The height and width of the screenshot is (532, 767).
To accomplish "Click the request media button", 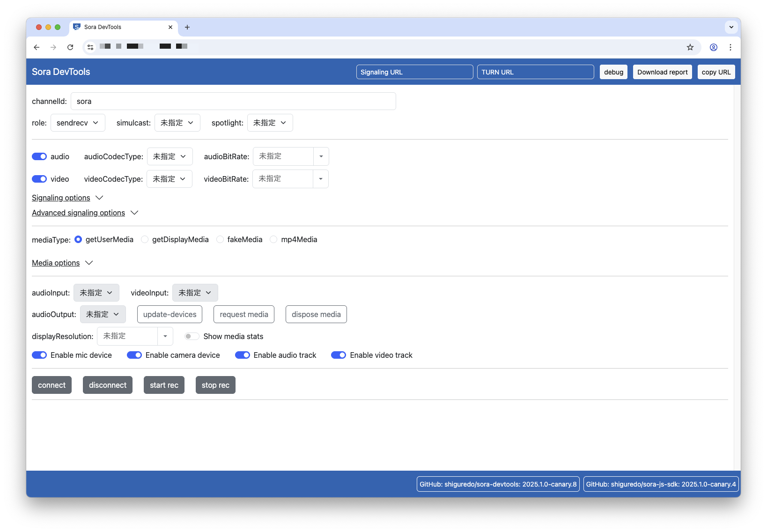I will 244,314.
